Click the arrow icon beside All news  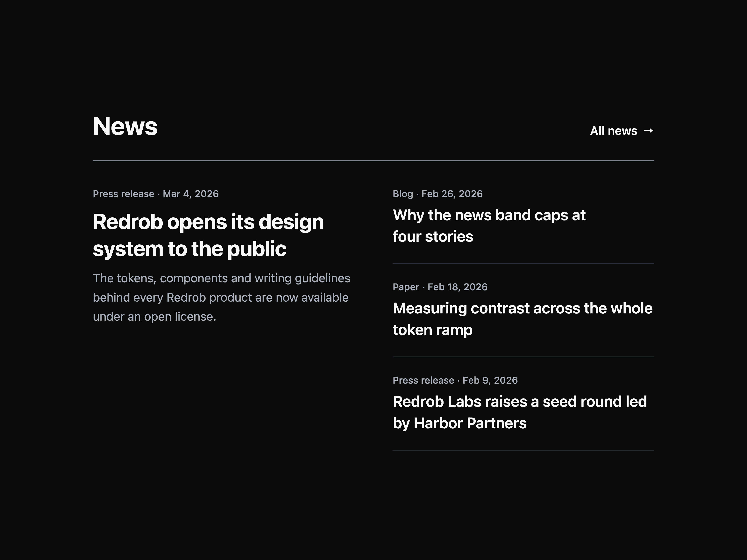tap(648, 131)
